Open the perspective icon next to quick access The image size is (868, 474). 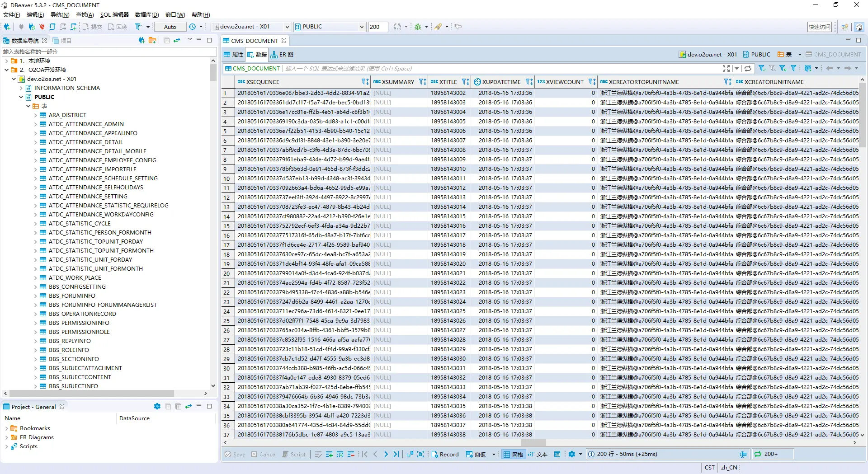tap(844, 27)
